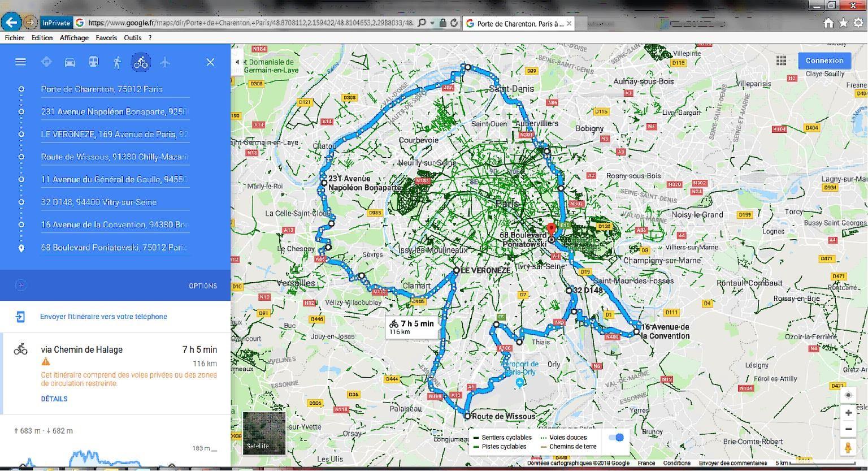
Task: Click the Conditions link
Action: pyautogui.click(x=676, y=463)
